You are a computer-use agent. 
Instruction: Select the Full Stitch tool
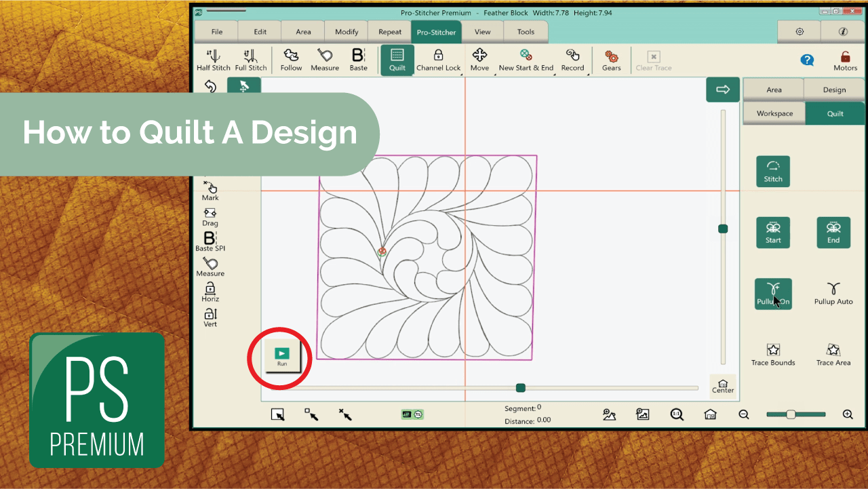tap(251, 60)
